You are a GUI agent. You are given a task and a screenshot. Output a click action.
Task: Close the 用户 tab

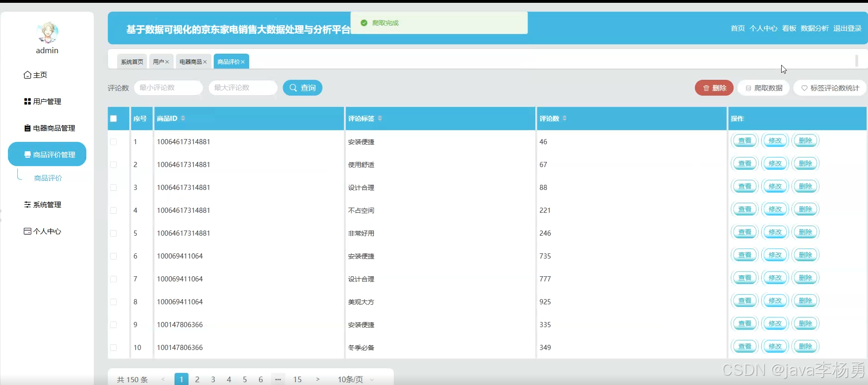click(167, 62)
